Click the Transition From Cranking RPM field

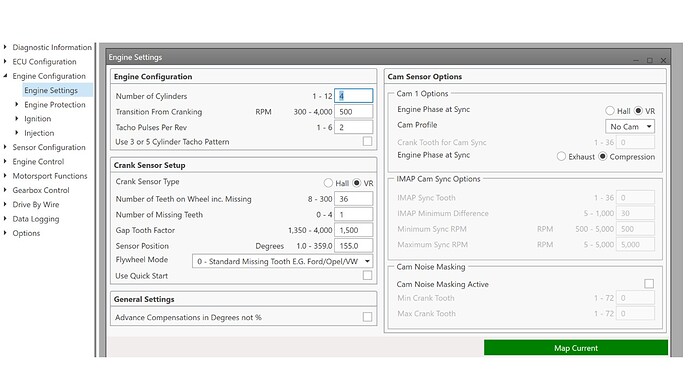(x=353, y=112)
